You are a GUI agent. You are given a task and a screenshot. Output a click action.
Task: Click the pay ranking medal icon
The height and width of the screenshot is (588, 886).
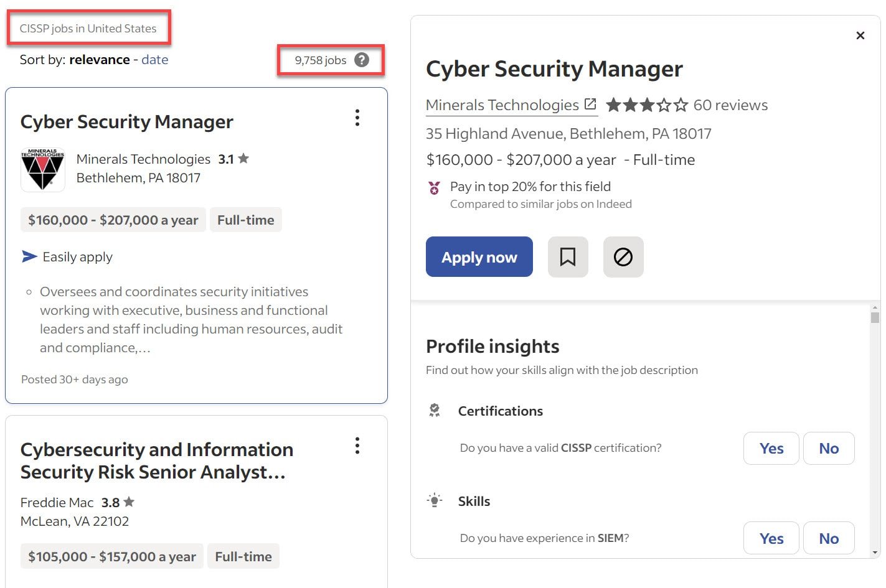[x=435, y=187]
